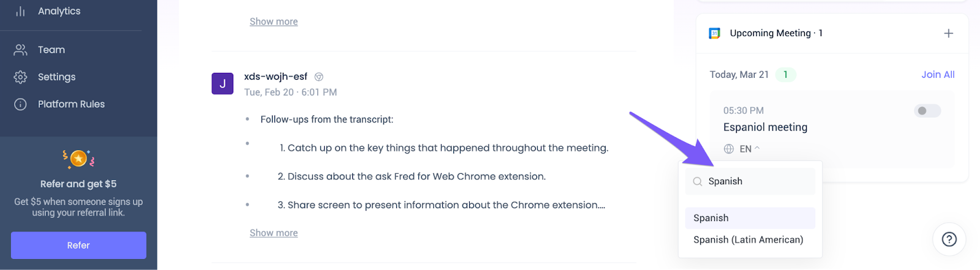Click the Team people icon
Screen dimensions: 980x270
point(20,50)
